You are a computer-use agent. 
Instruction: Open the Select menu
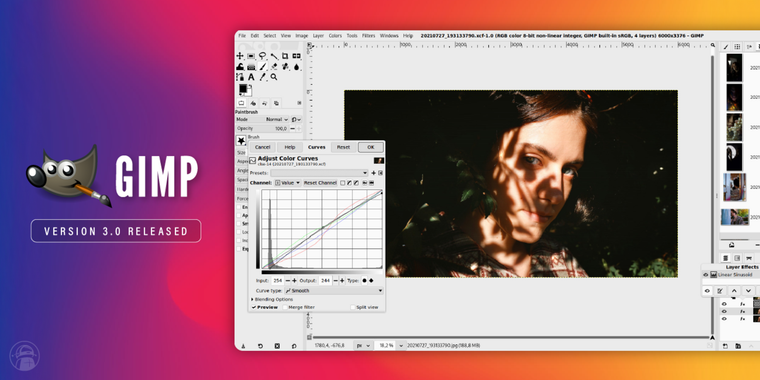[x=270, y=36]
